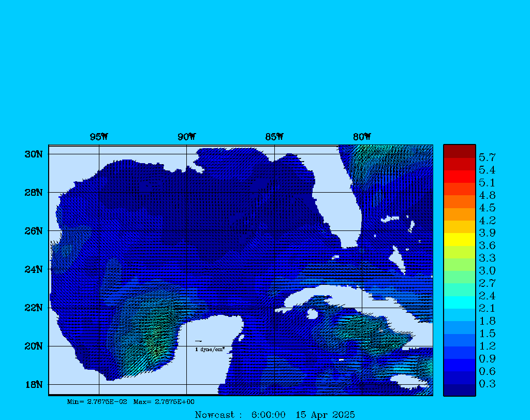530x420 pixels.
Task: Click the 85W longitude axis label
Action: [274, 137]
